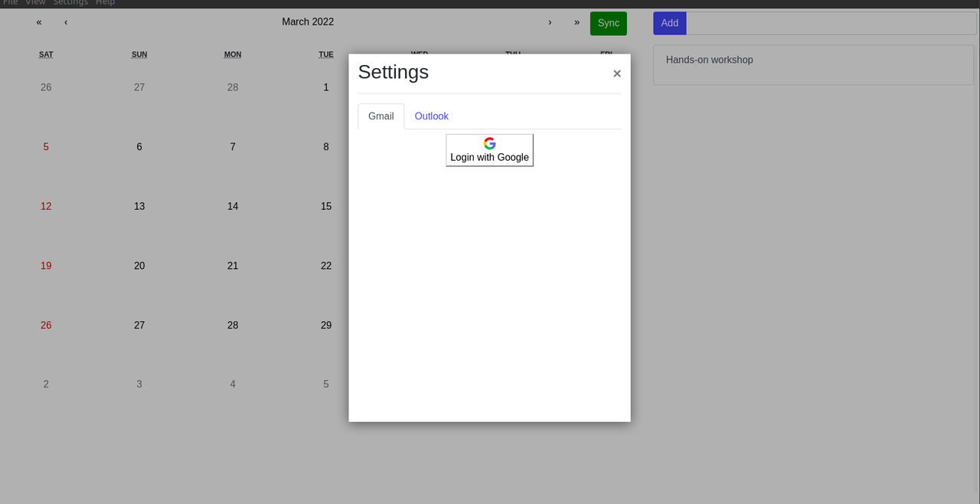
Task: Select grayed-out February 28 in first row
Action: [233, 87]
